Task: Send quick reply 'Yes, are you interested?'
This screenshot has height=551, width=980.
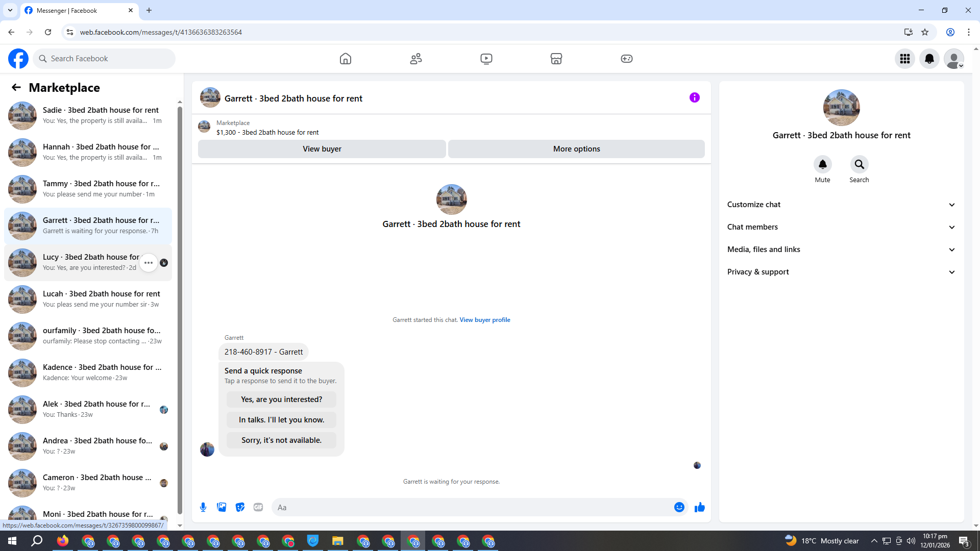Action: 281,399
